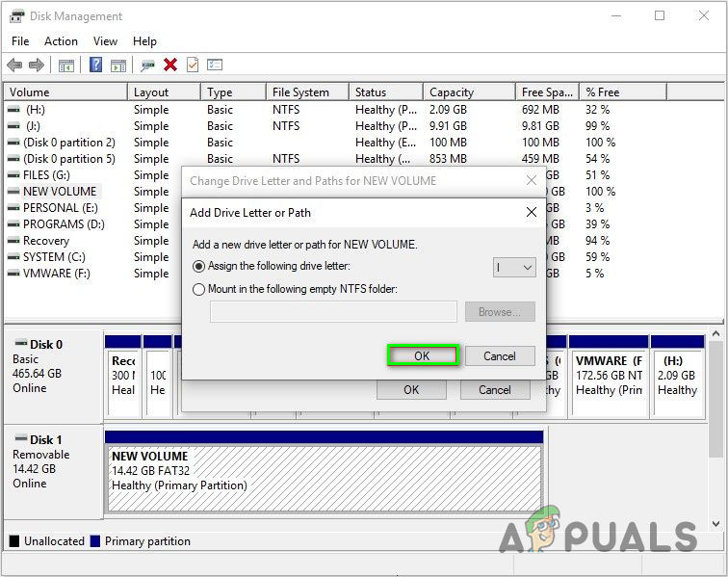
Task: Open the File menu
Action: pos(20,41)
